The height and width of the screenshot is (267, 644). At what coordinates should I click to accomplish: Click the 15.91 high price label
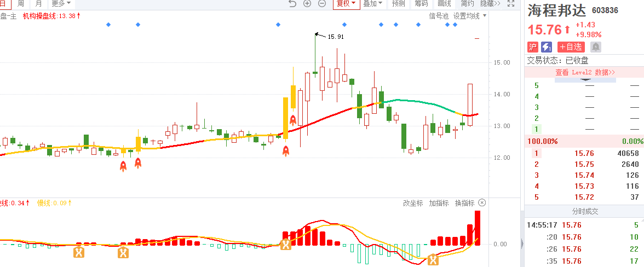point(336,37)
